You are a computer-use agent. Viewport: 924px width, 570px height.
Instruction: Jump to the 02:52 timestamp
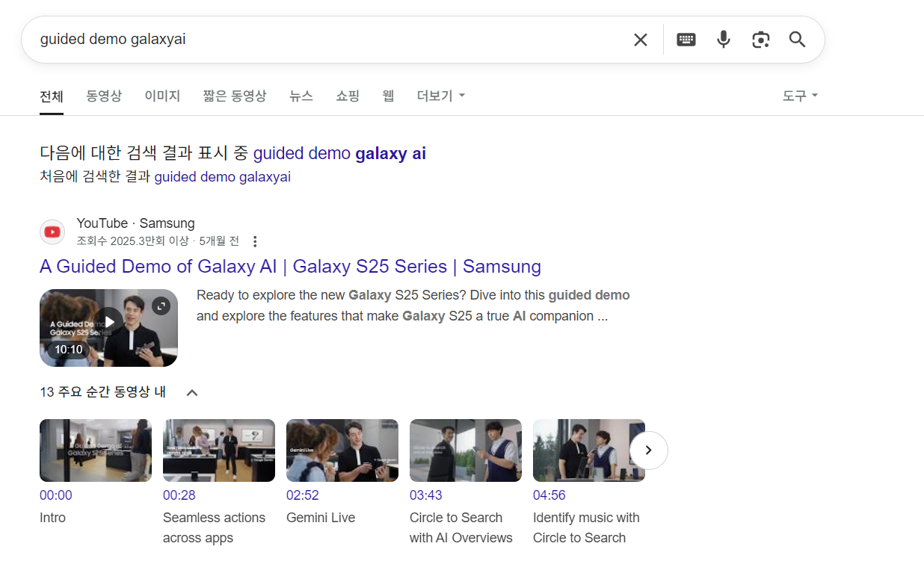coord(303,495)
